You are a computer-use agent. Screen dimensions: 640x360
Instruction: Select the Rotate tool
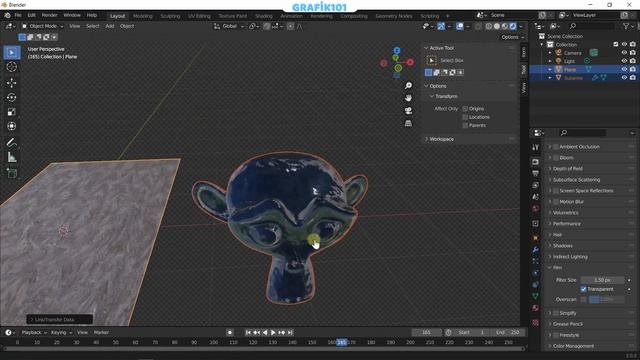11,98
